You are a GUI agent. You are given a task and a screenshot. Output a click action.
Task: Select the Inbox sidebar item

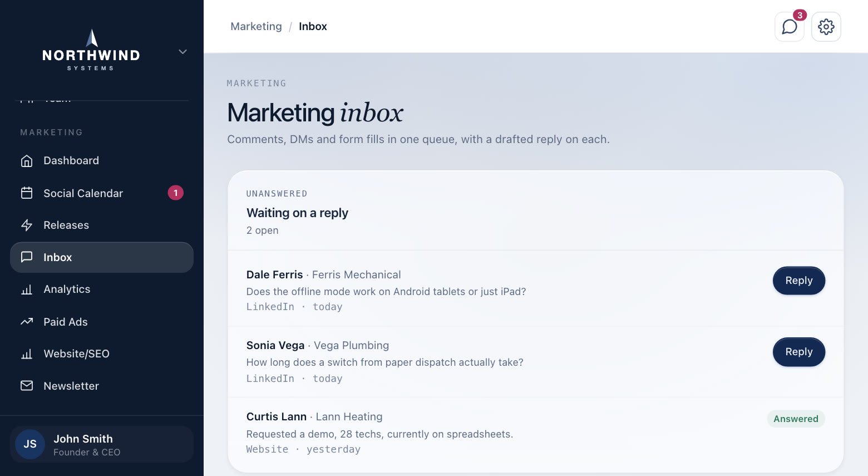pyautogui.click(x=102, y=257)
